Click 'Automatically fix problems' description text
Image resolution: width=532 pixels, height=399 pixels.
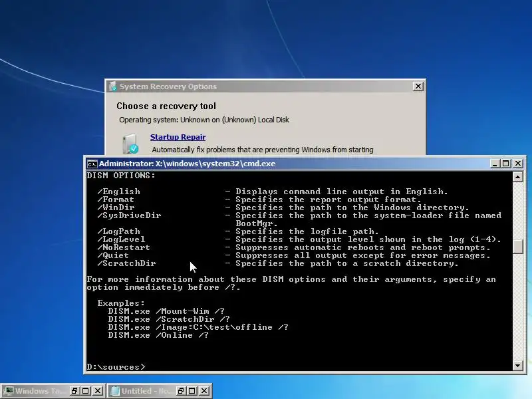[x=263, y=150]
